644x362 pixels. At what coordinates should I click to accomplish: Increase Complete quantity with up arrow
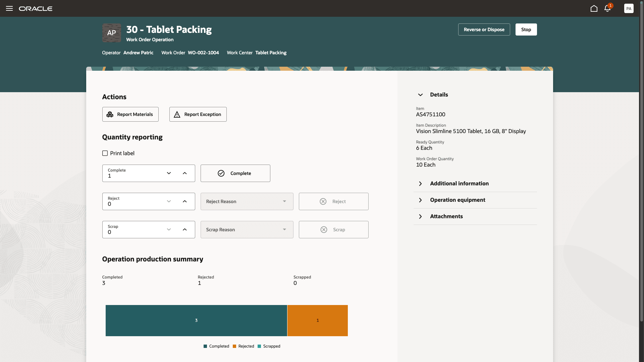pos(185,173)
